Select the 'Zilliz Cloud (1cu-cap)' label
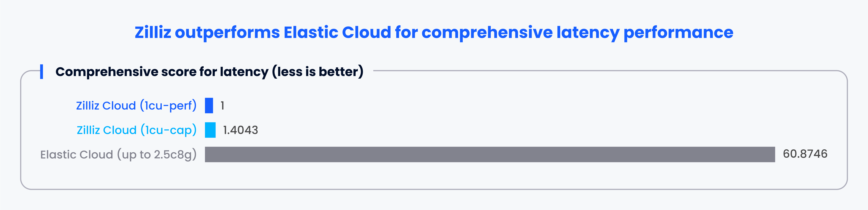 pos(136,130)
